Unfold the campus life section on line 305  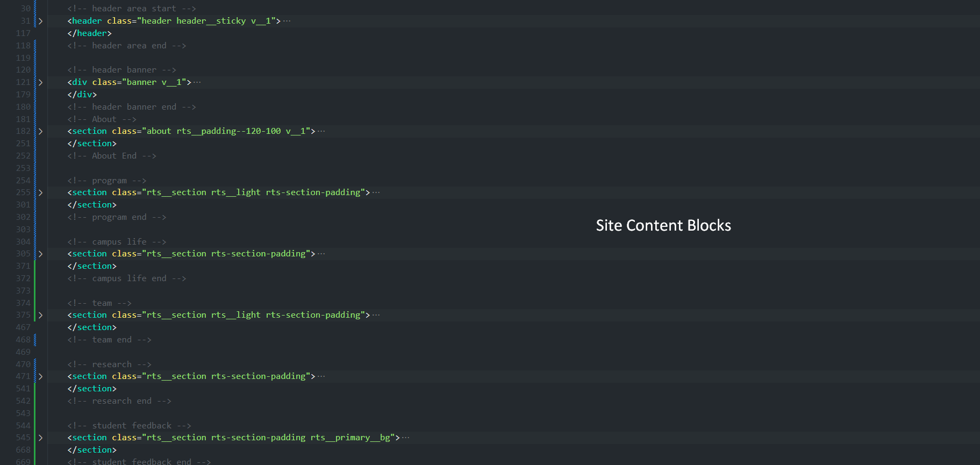click(x=40, y=254)
